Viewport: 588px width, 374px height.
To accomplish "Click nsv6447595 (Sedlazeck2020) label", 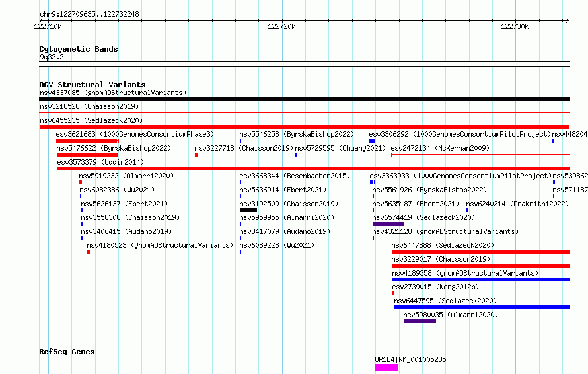I will click(x=445, y=301).
